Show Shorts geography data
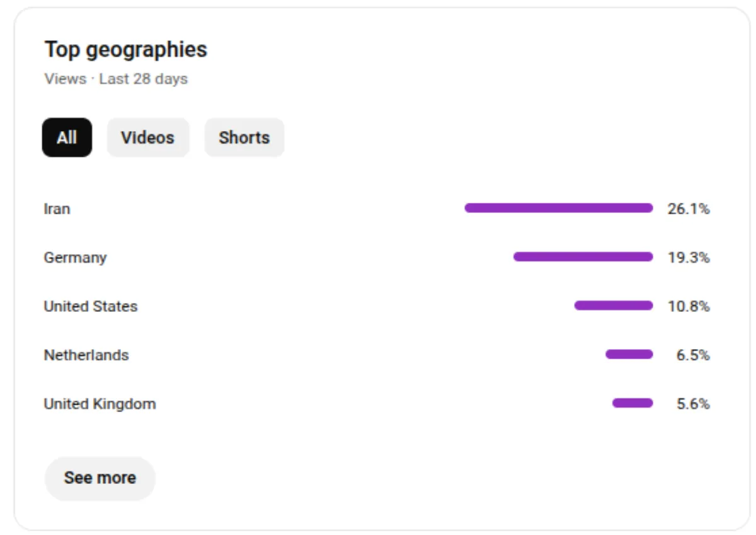 tap(244, 137)
